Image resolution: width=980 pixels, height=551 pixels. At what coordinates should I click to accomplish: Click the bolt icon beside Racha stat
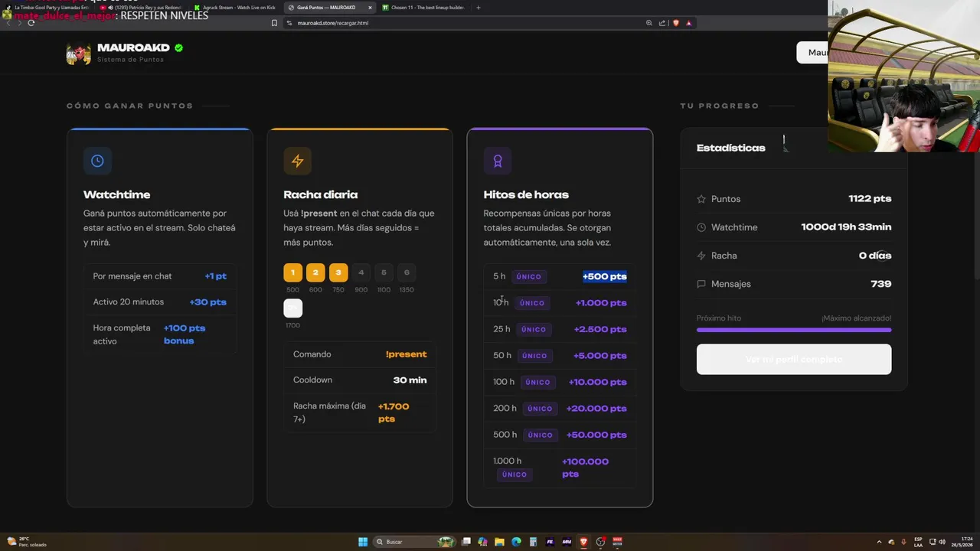(701, 256)
